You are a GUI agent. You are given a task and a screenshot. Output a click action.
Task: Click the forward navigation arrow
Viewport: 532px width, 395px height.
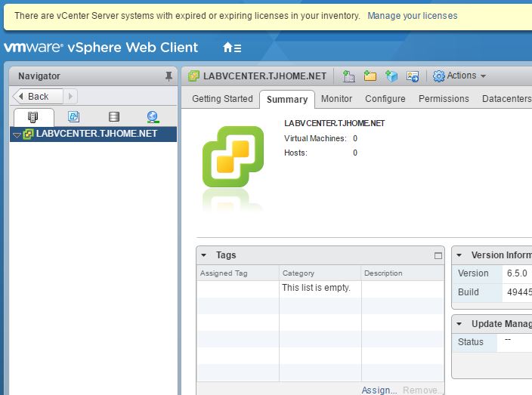pos(70,96)
